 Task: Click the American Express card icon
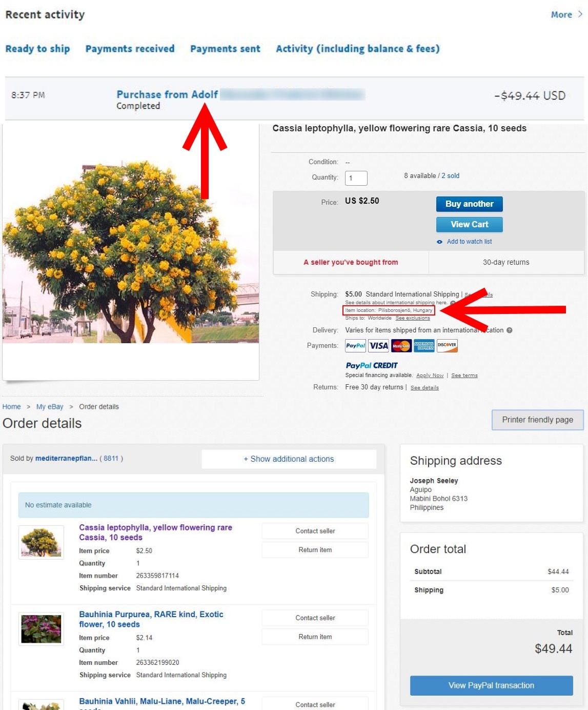[x=424, y=346]
